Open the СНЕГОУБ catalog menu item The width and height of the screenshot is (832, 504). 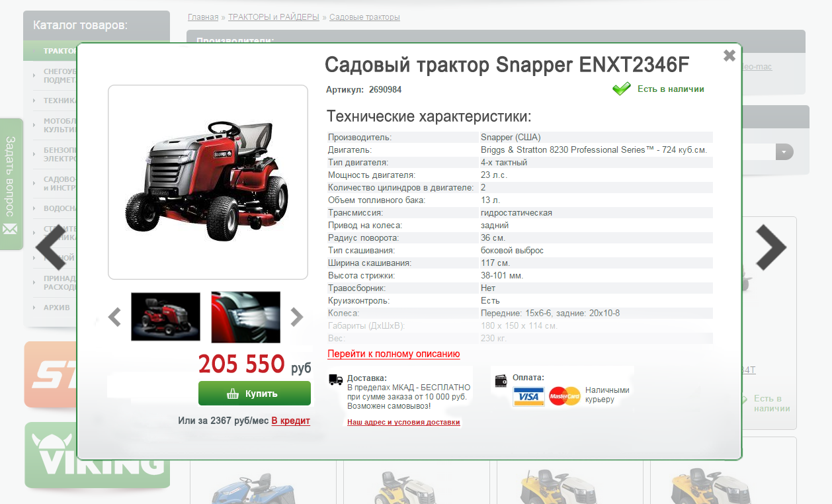[60, 75]
